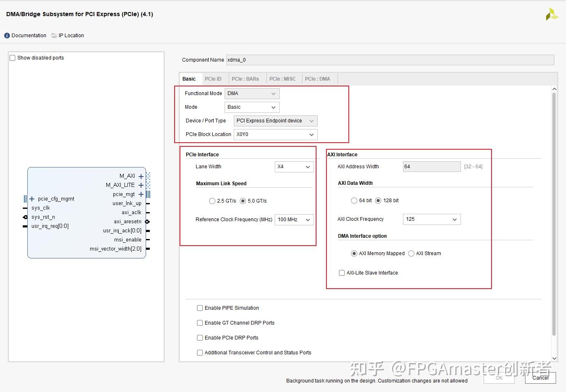
Task: Expand the M_AXI interface on block diagram
Action: click(141, 176)
